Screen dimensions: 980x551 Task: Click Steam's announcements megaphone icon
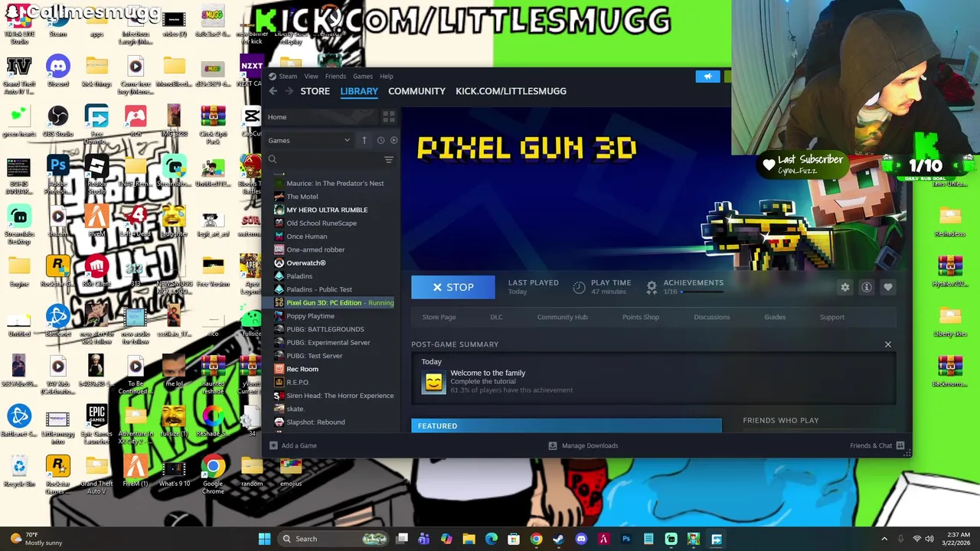707,77
